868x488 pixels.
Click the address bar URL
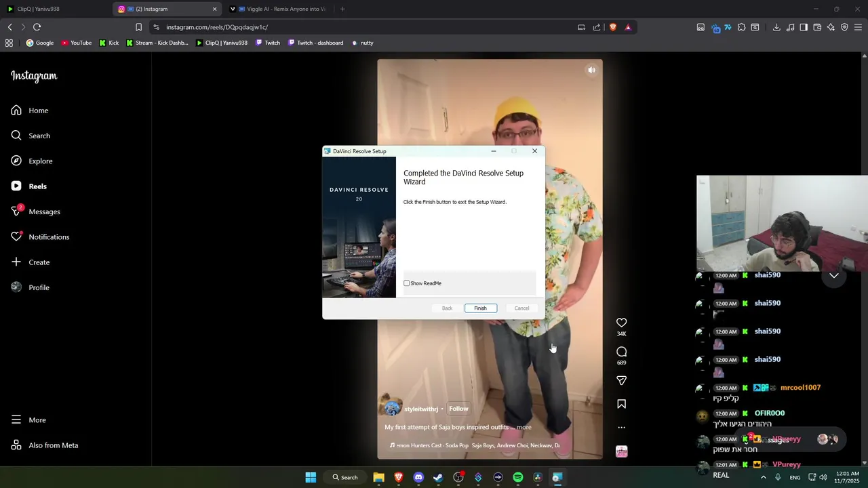click(217, 27)
